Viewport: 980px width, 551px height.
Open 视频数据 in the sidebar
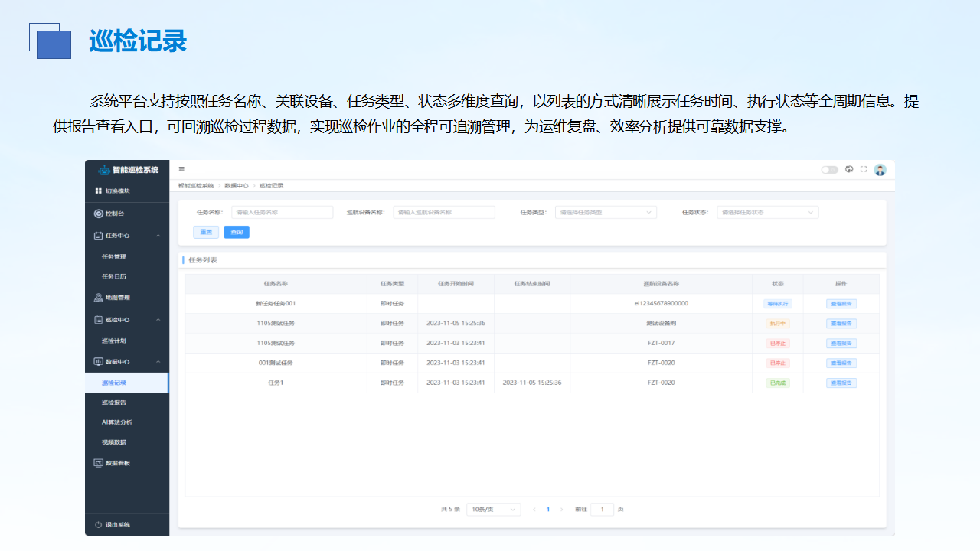[x=114, y=442]
